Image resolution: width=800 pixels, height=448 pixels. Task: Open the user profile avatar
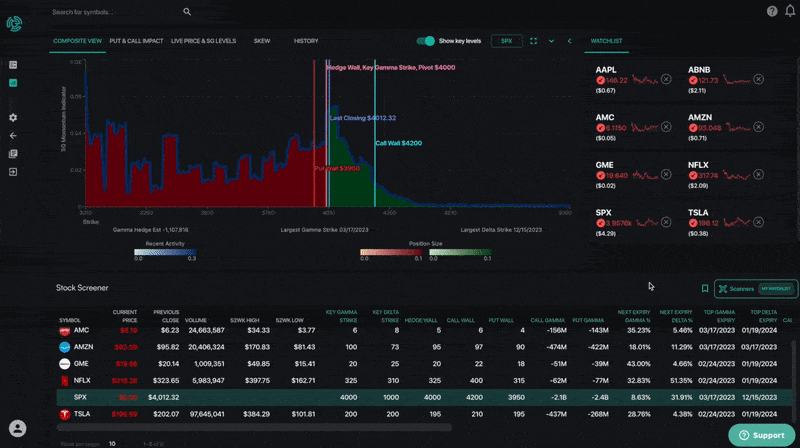[x=17, y=428]
